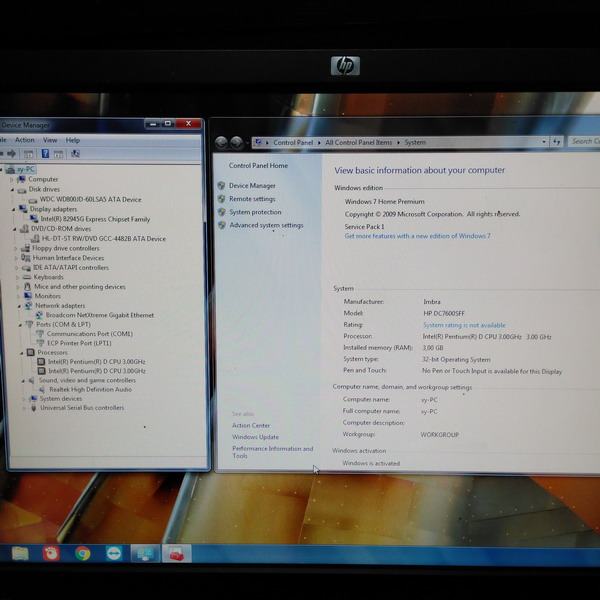The height and width of the screenshot is (600, 600).
Task: Select WDC WD800JD-60LSA5 ATA Device
Action: tap(90, 199)
